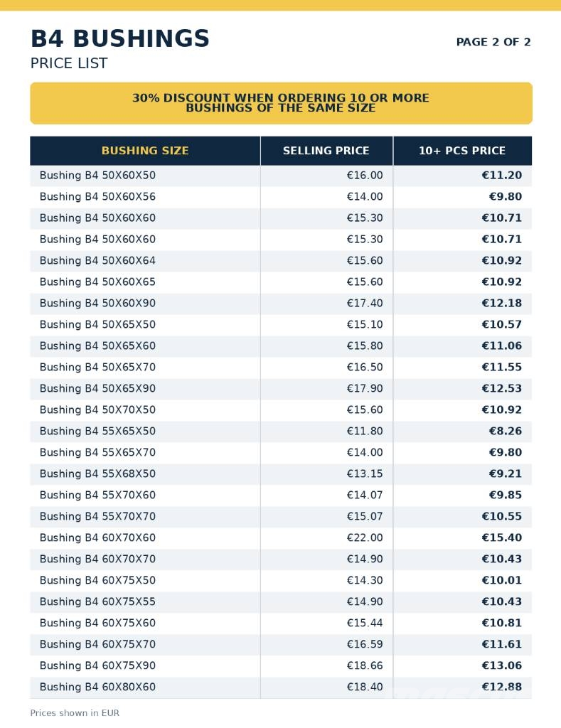Select the Bushing B4 50X60X56 row

[281, 197]
